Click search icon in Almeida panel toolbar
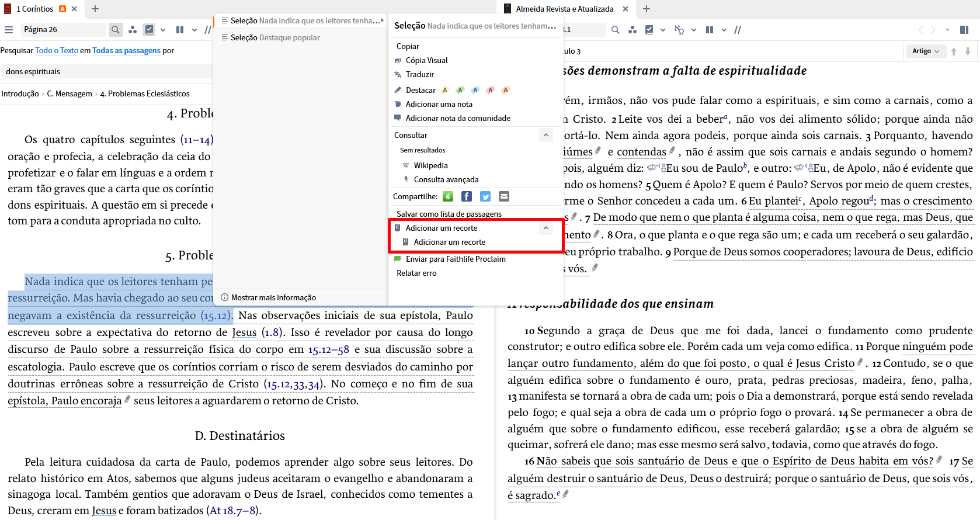The image size is (980, 520). 616,30
